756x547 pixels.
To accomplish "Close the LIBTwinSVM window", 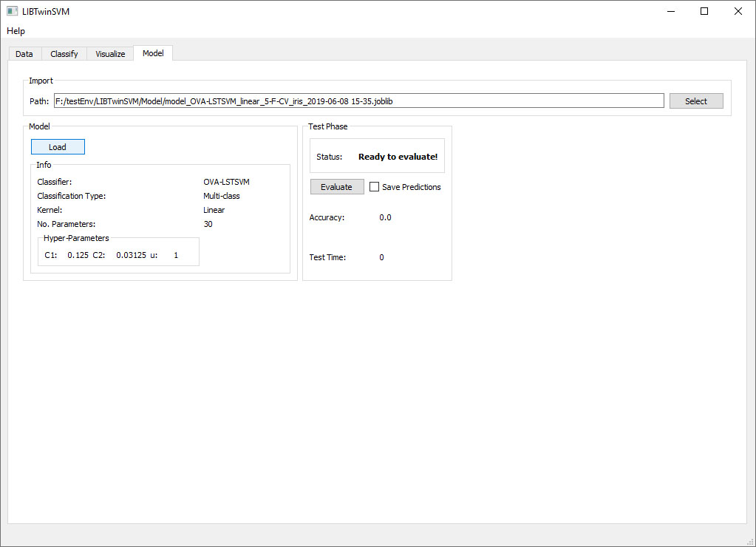I will [x=738, y=11].
